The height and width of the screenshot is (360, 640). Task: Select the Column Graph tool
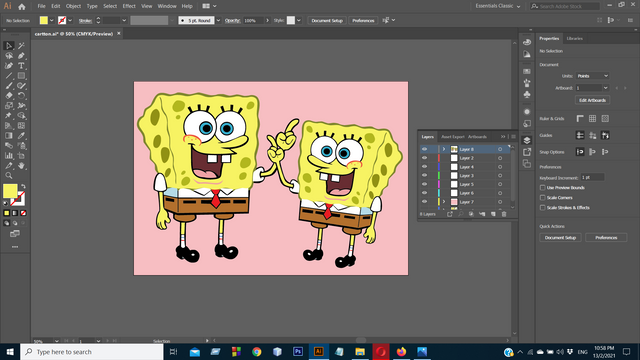(9, 156)
